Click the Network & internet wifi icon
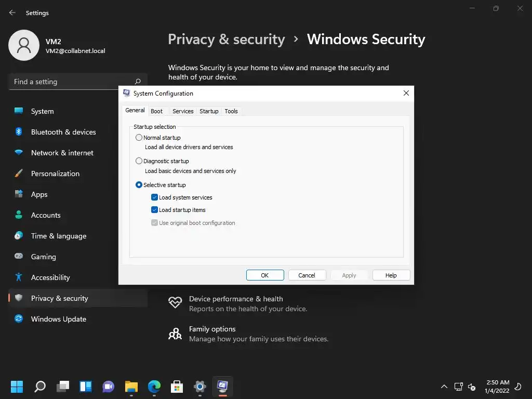Image resolution: width=532 pixels, height=399 pixels. pos(19,152)
